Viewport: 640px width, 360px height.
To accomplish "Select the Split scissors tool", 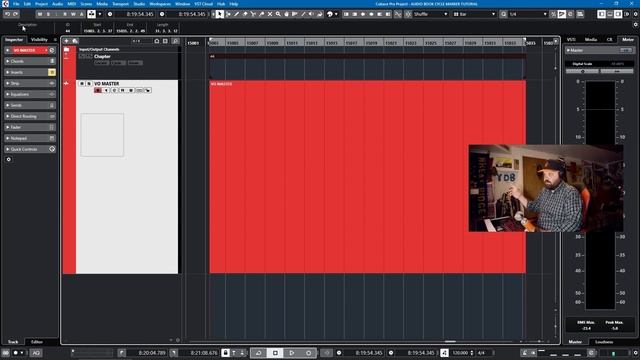I will pos(253,14).
